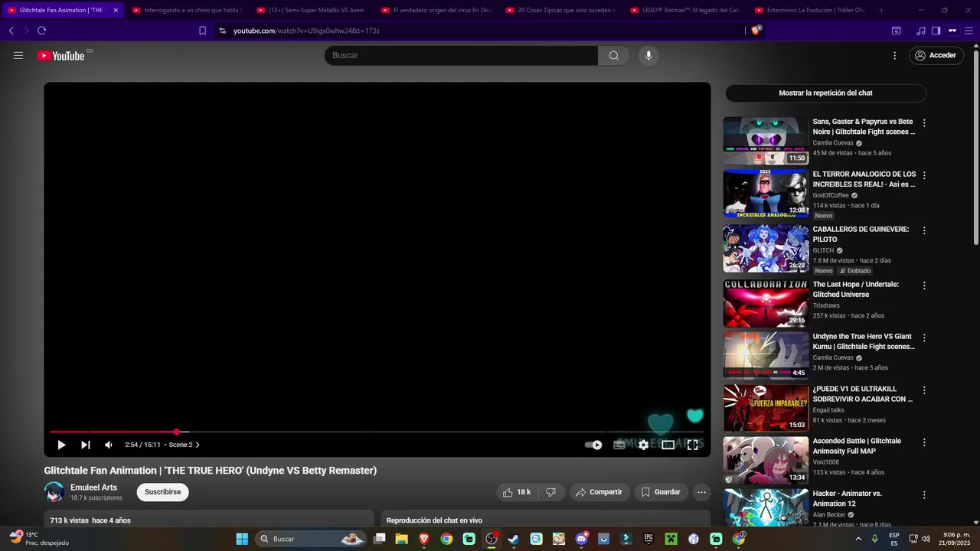Show hidden system tray icons

[857, 539]
